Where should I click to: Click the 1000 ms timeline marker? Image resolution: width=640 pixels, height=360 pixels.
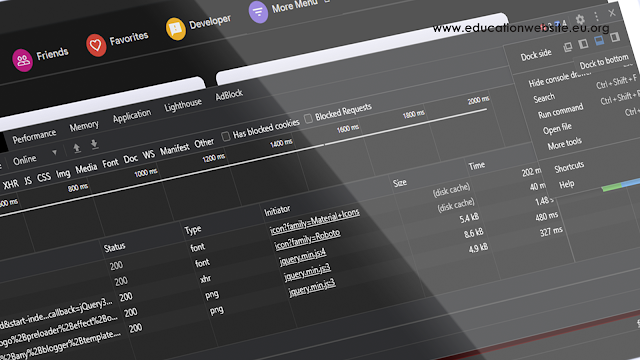point(146,173)
